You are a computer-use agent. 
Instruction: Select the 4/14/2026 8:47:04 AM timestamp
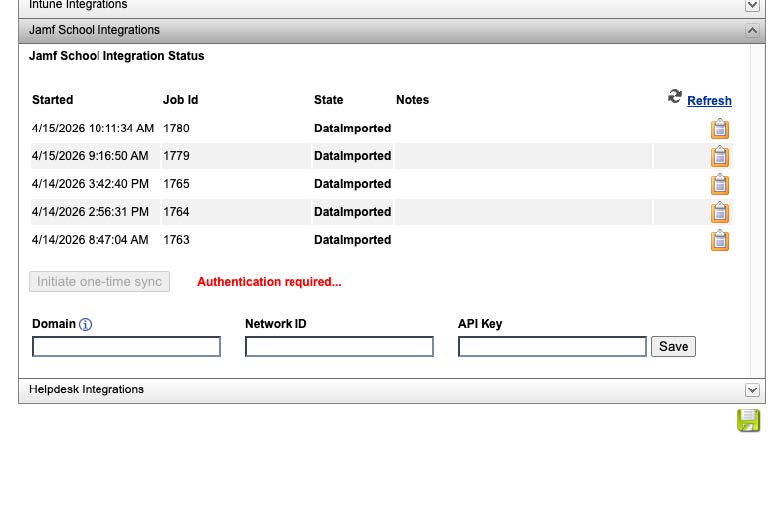point(90,240)
